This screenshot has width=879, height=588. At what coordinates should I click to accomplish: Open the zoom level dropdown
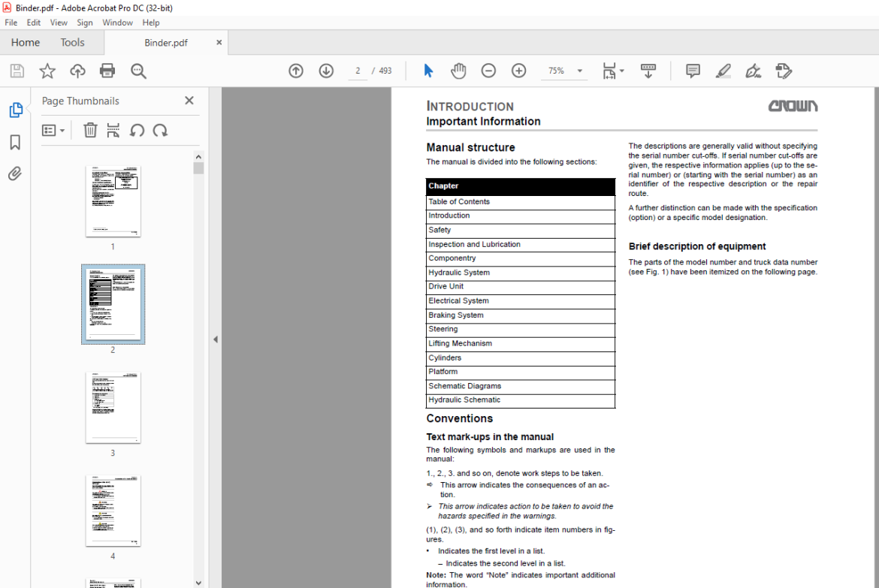tap(580, 71)
